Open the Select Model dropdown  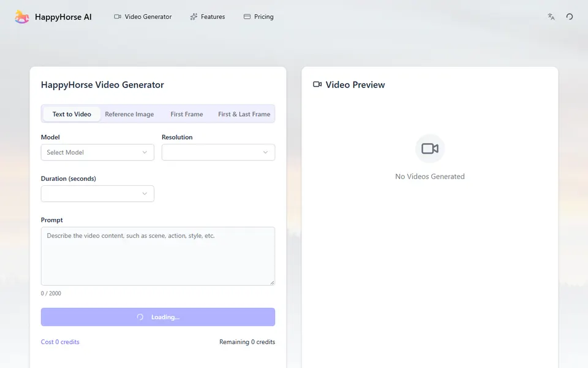97,153
